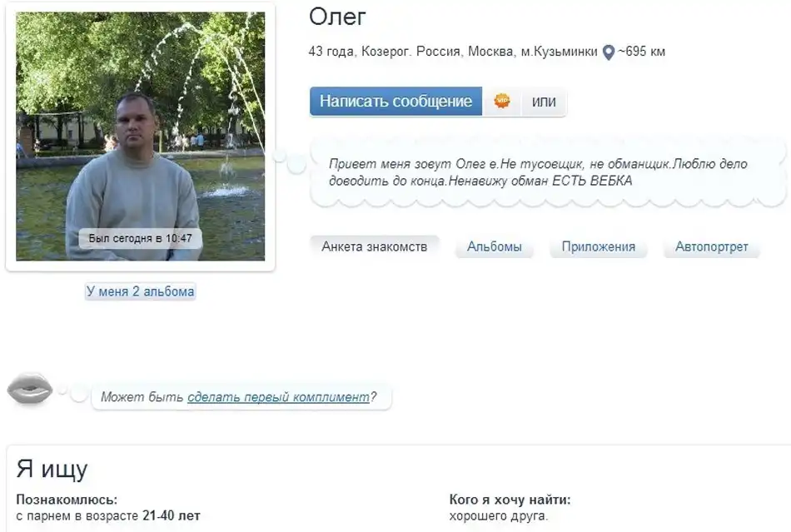
Task: Switch to the Альбомы tab
Action: [494, 246]
